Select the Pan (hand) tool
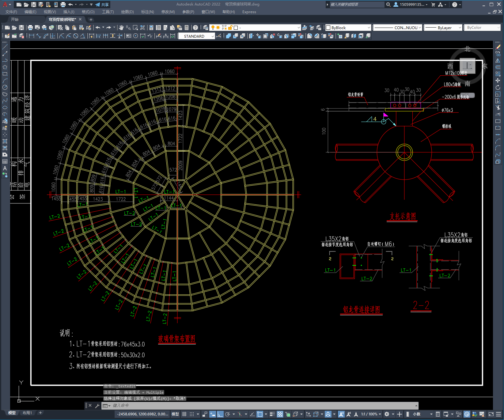Screen dimensions: 504x420 pos(121,28)
